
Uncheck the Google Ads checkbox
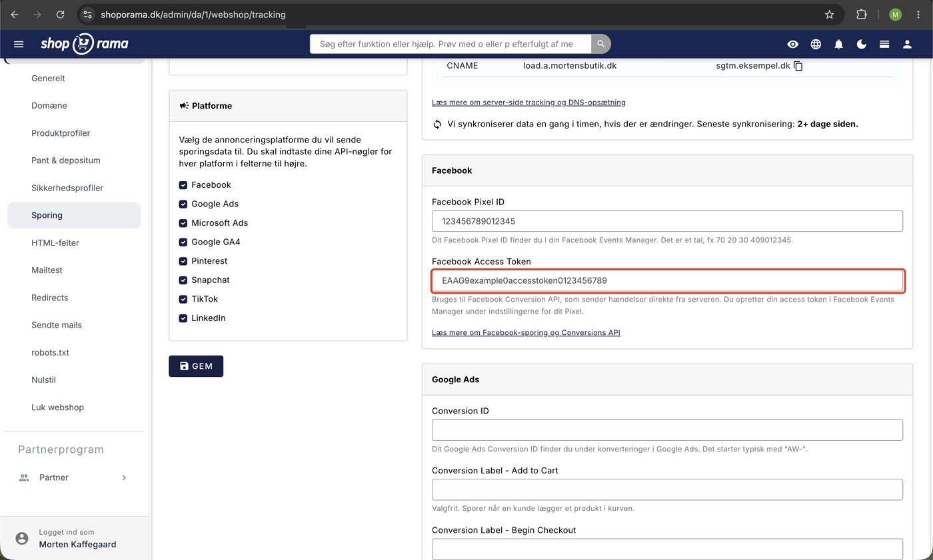click(x=183, y=204)
